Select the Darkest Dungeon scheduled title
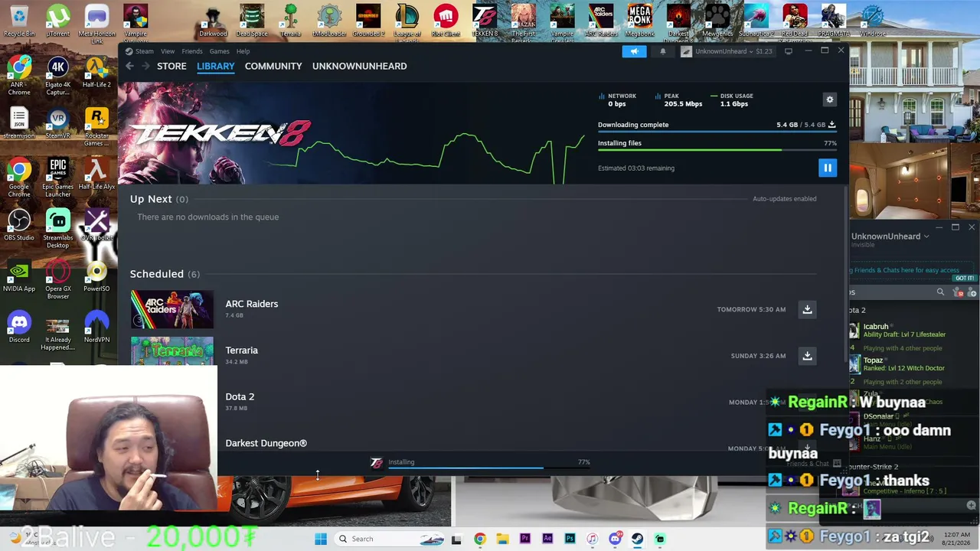Viewport: 980px width, 551px height. click(266, 443)
